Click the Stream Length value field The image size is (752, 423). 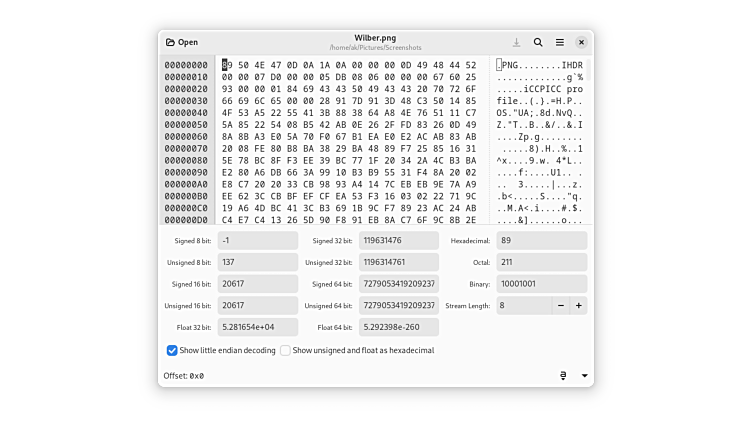pyautogui.click(x=523, y=305)
